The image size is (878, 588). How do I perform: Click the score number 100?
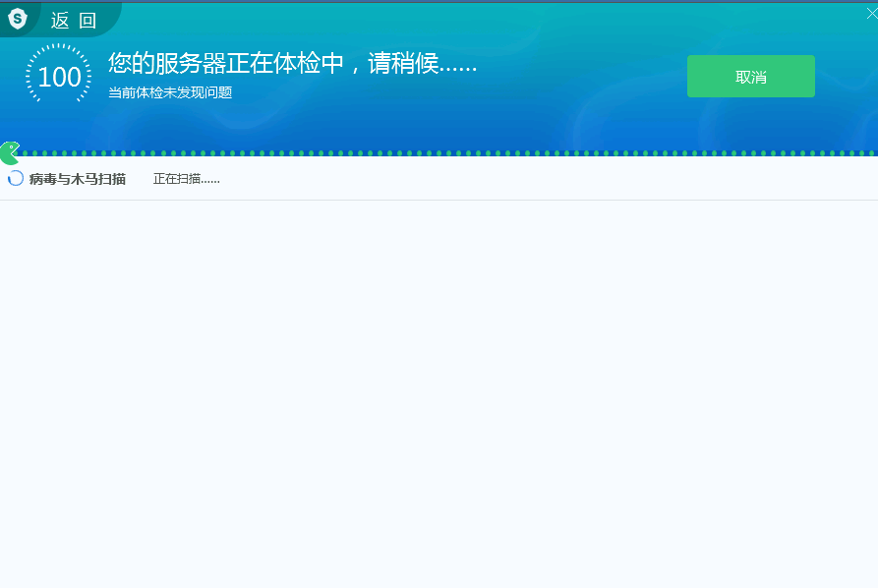59,78
